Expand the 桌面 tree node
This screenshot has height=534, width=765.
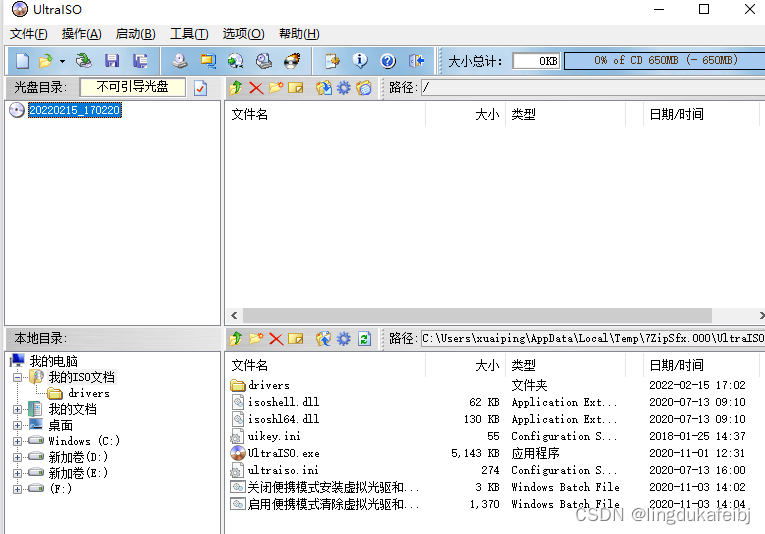pos(18,425)
